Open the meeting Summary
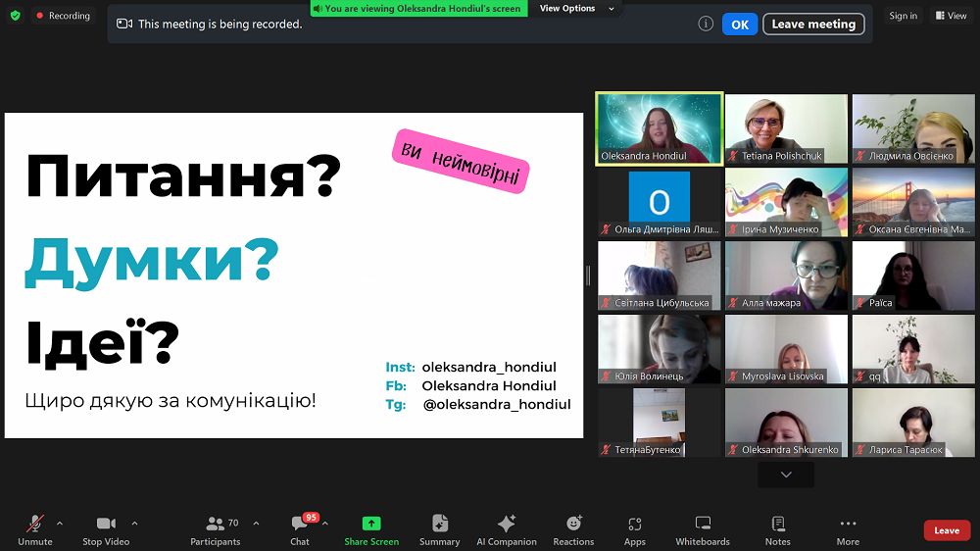The image size is (980, 551). 440,529
